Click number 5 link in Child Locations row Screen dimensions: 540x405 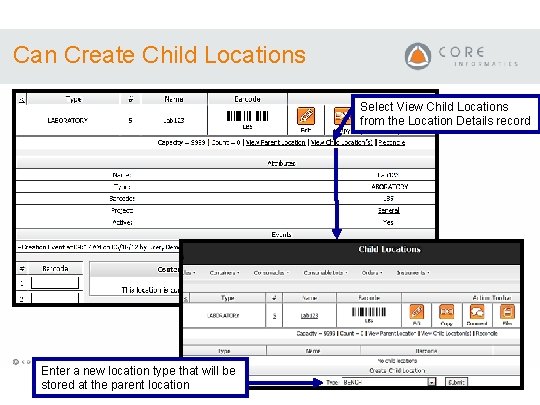274,315
